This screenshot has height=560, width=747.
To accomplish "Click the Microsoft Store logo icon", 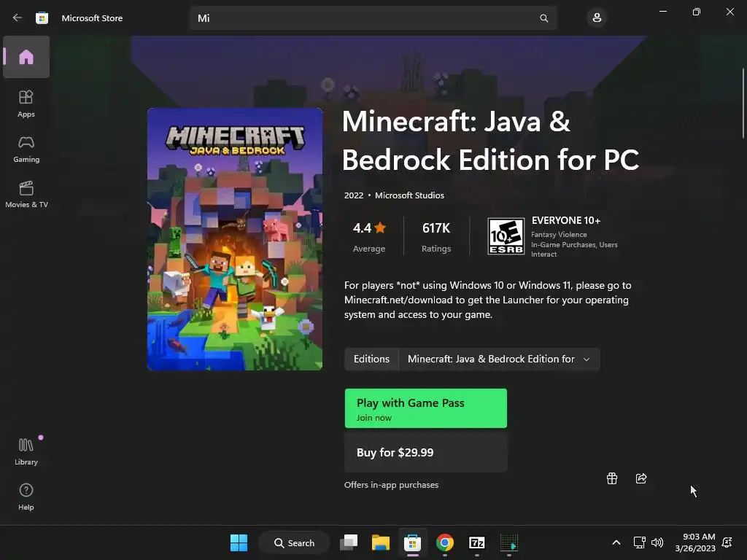I will click(42, 17).
